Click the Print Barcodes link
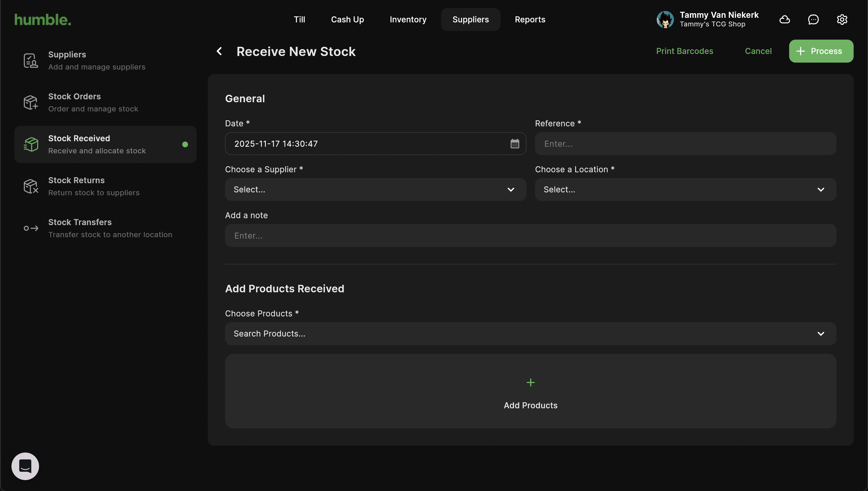The image size is (868, 491). point(684,51)
